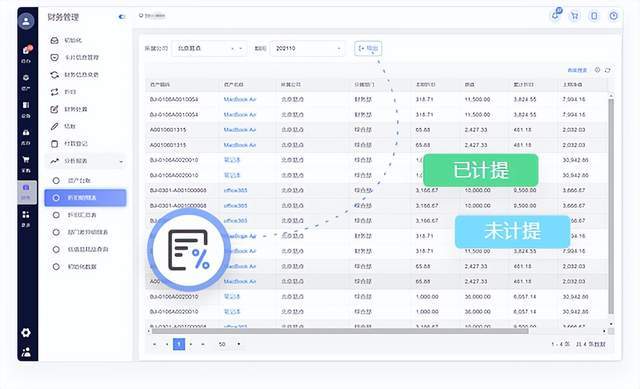640x389 pixels.
Task: Click the table's horizontal scrollbar
Action: [x=340, y=331]
